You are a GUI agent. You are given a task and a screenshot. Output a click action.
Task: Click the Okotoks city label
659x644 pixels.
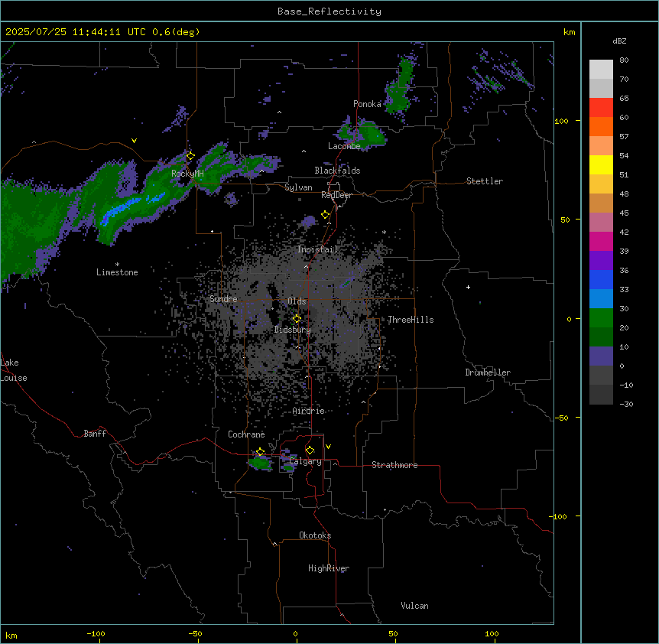click(x=315, y=535)
